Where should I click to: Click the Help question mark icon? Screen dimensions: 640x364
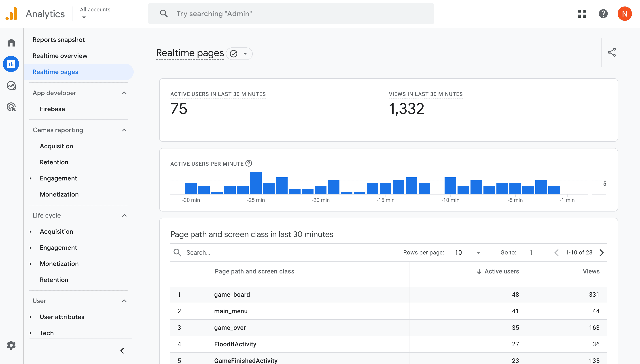(x=603, y=14)
